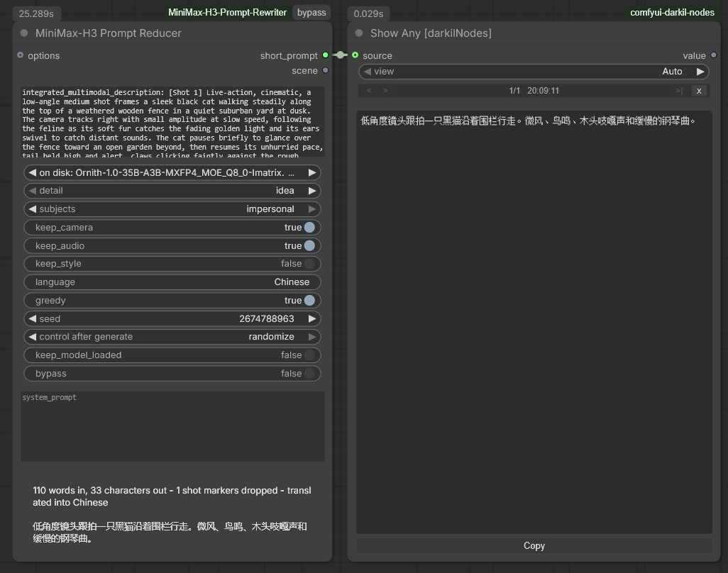The image size is (728, 573).
Task: Click the integrated_multimodal_description text box
Action: click(172, 121)
